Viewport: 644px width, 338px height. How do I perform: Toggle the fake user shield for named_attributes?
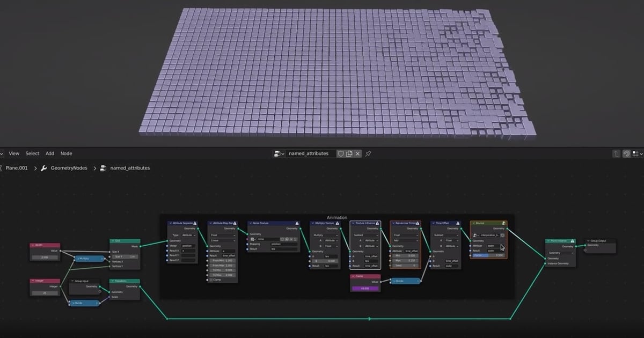(341, 153)
